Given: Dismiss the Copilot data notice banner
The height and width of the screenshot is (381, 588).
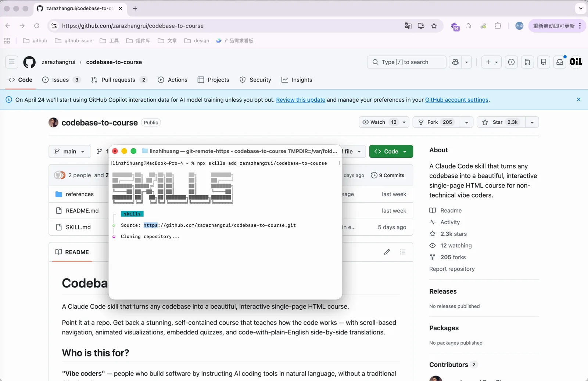Looking at the screenshot, I should pos(578,99).
